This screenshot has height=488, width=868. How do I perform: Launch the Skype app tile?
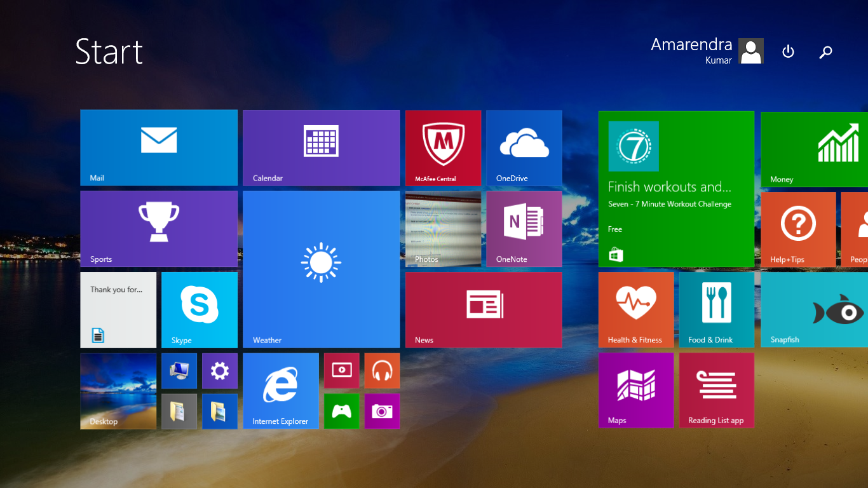(199, 310)
